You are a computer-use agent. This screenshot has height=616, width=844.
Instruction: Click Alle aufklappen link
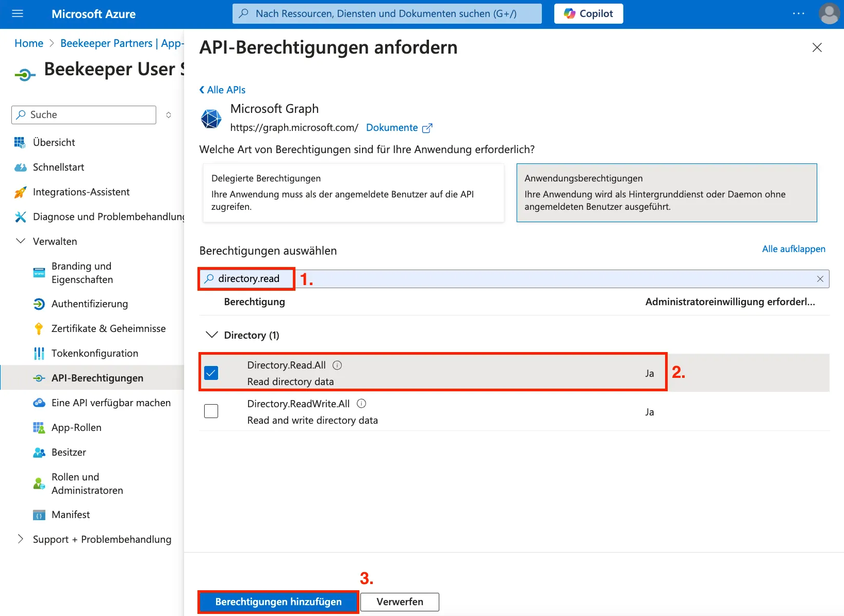pos(793,249)
